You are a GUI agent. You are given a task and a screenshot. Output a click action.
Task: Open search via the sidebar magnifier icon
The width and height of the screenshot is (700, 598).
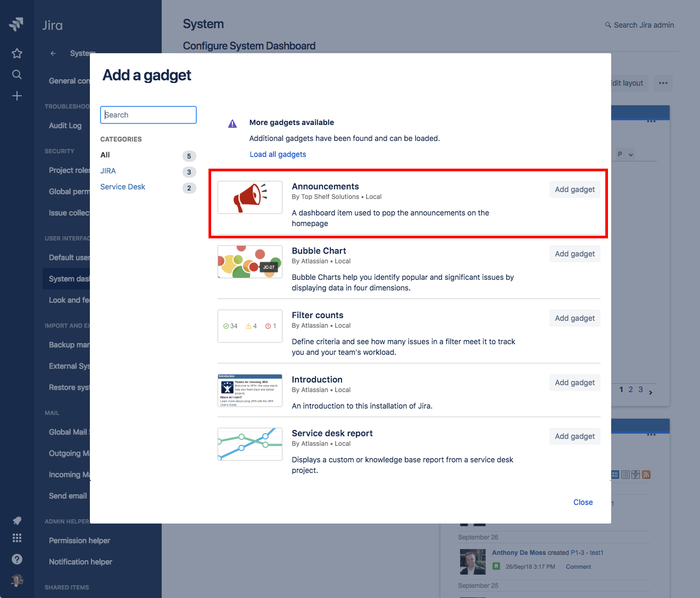[x=17, y=74]
